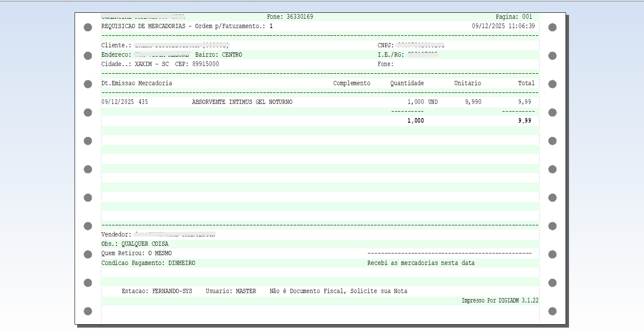Viewport: 644px width, 331px height.
Task: Click the Recebi as mercadorias nesta data text
Action: [421, 263]
